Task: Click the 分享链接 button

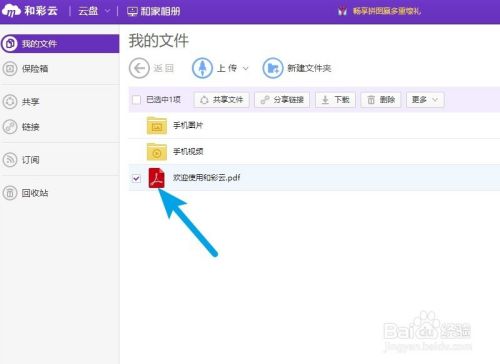Action: (282, 100)
